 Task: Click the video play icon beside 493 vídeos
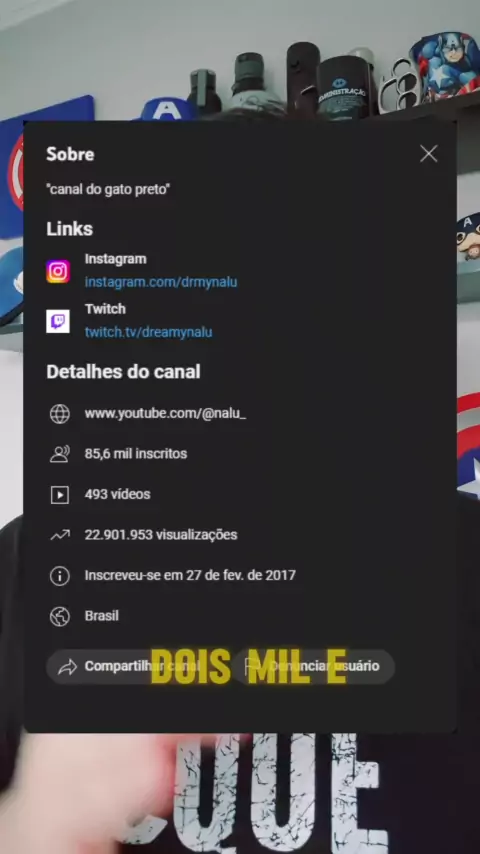[x=59, y=495]
